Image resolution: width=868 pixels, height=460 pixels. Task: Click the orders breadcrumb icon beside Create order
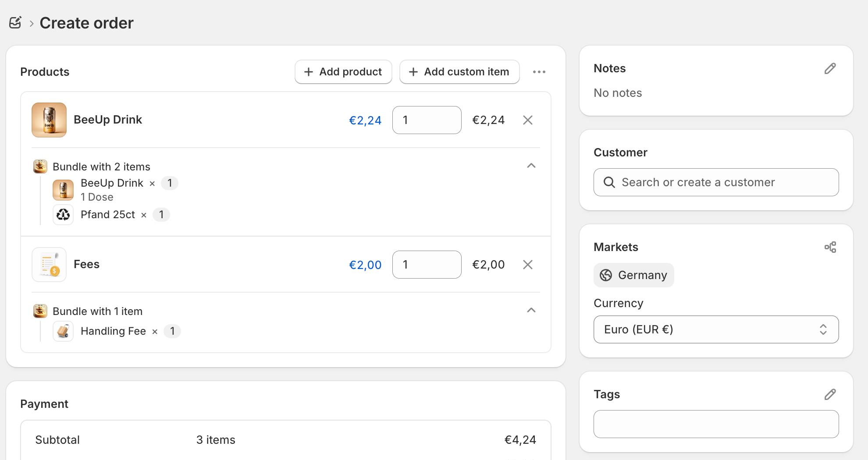tap(15, 23)
